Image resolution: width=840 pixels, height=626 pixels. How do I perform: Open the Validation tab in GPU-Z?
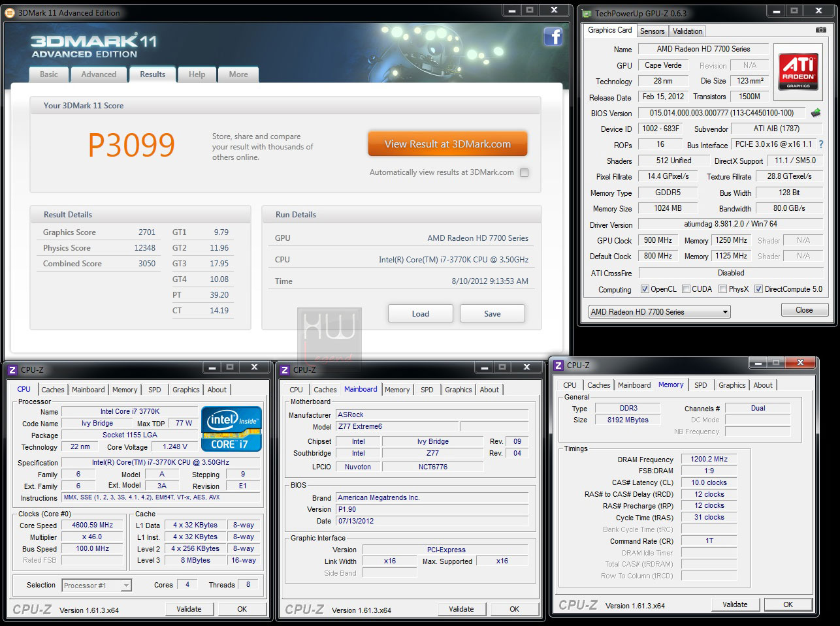687,31
